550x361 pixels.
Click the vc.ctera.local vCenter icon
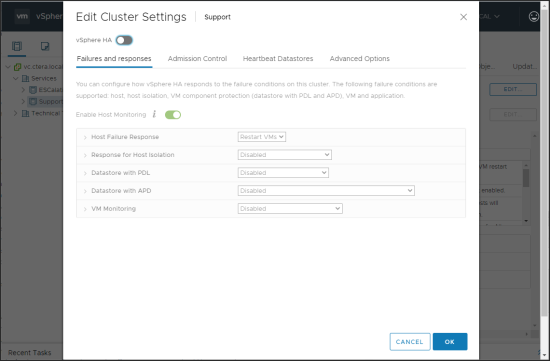18,67
